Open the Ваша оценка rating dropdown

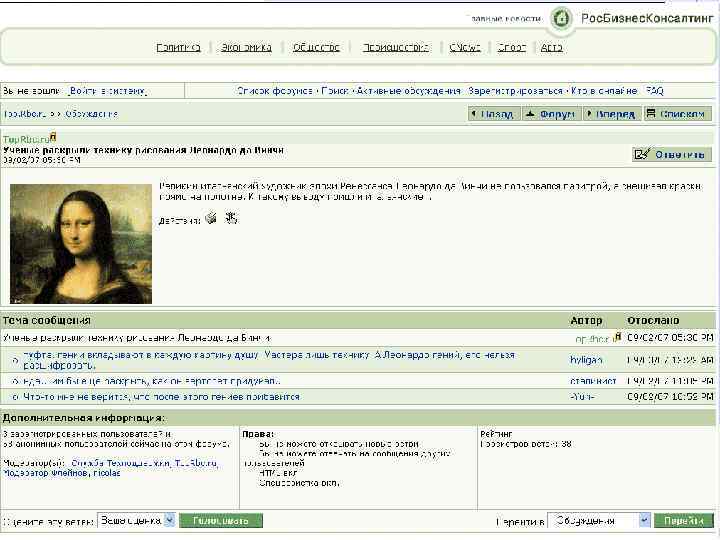pyautogui.click(x=136, y=520)
